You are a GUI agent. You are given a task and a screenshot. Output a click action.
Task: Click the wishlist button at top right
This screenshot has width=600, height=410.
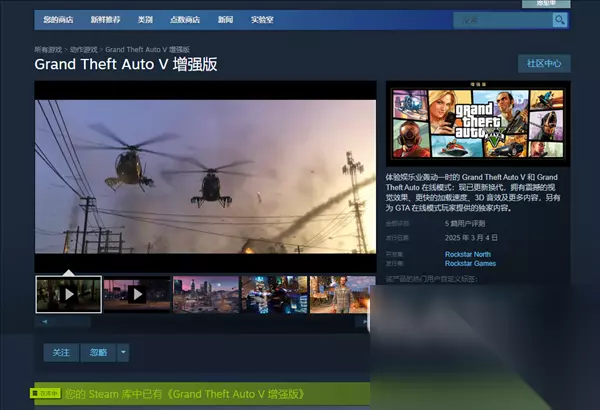point(546,3)
